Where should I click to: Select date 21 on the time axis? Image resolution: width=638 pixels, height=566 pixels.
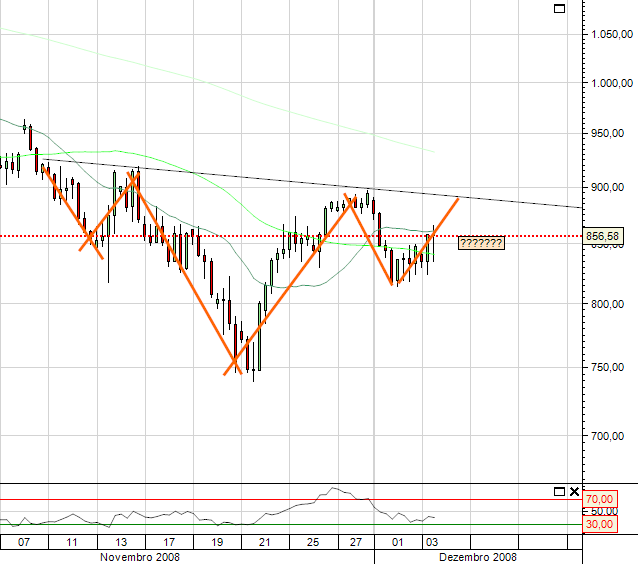point(265,542)
